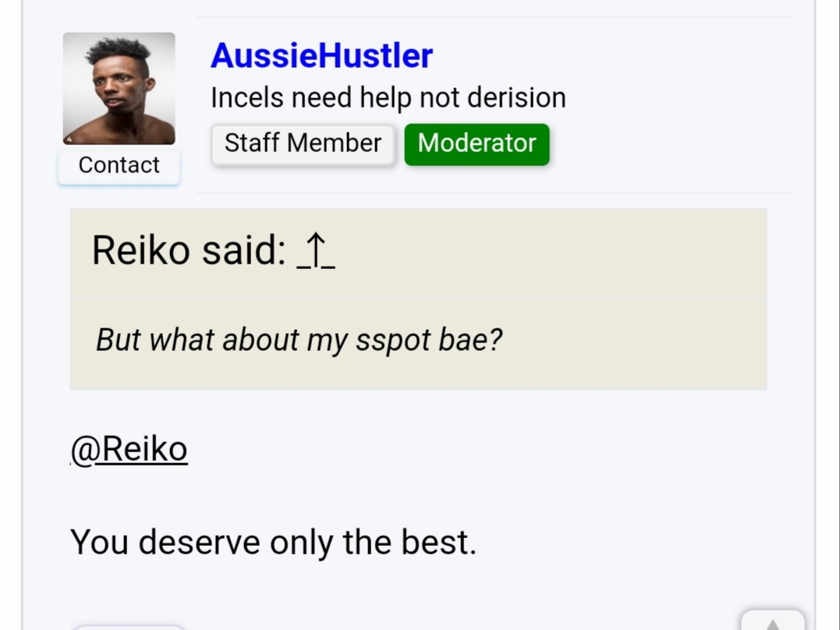
Task: Click the word "Staff" in the staff badge
Action: pos(253,143)
